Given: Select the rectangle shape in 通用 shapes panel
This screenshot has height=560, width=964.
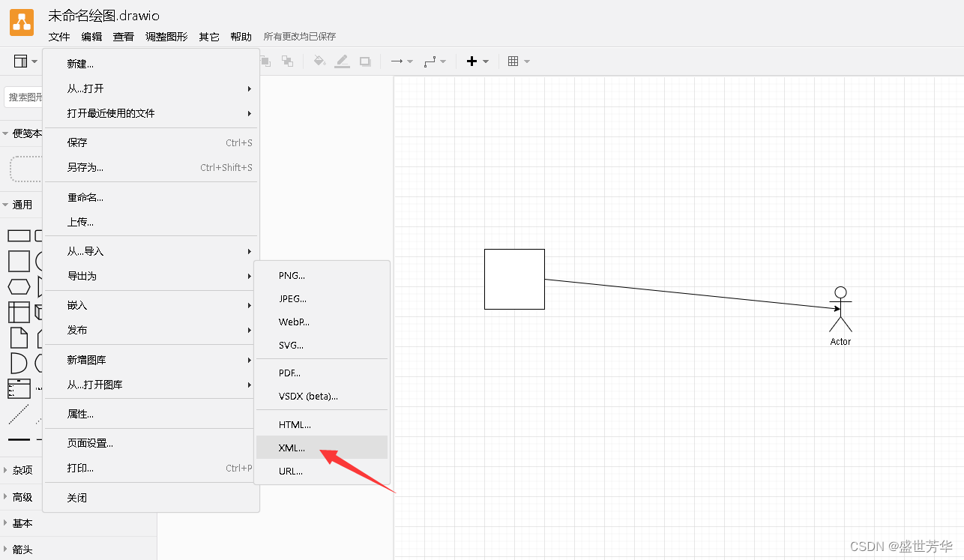Looking at the screenshot, I should (x=19, y=235).
